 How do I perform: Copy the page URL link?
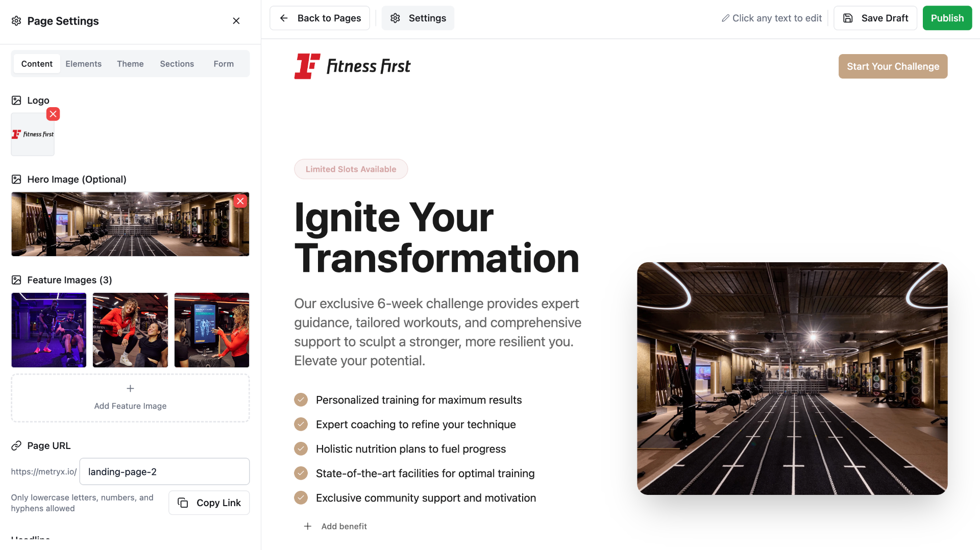click(x=209, y=503)
